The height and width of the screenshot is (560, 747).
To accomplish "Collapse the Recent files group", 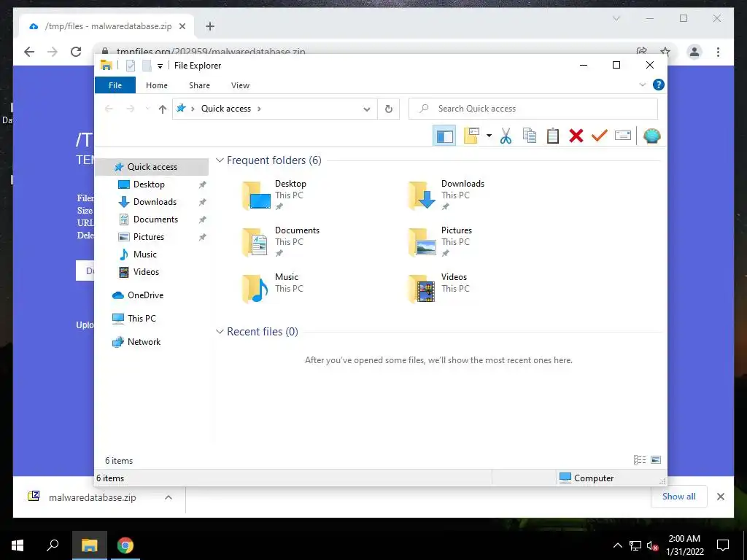I will tap(220, 332).
